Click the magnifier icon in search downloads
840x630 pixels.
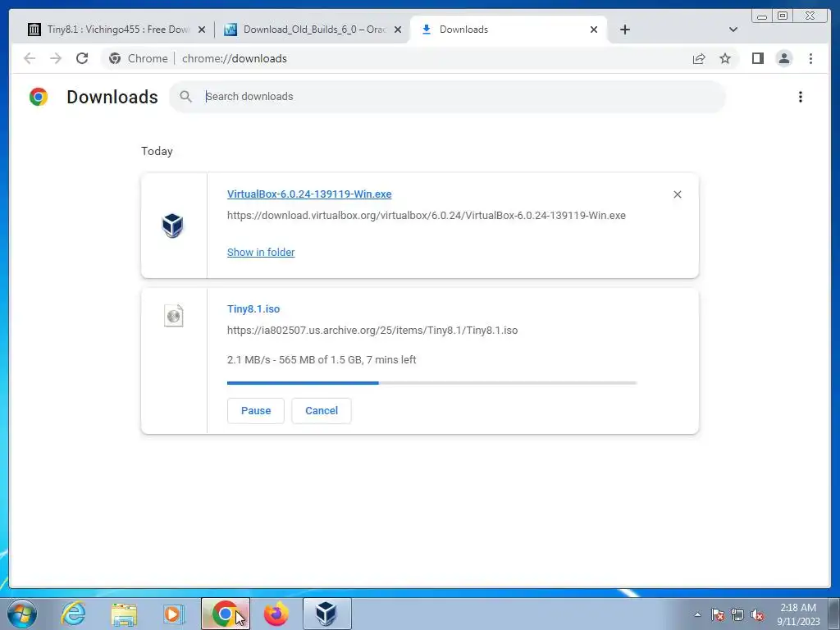coord(186,97)
